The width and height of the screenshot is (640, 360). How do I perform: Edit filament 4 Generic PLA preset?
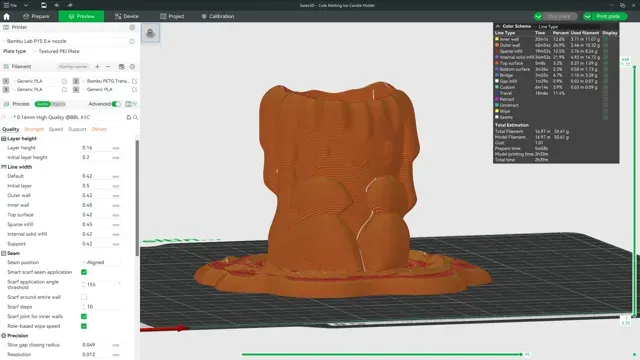point(134,89)
